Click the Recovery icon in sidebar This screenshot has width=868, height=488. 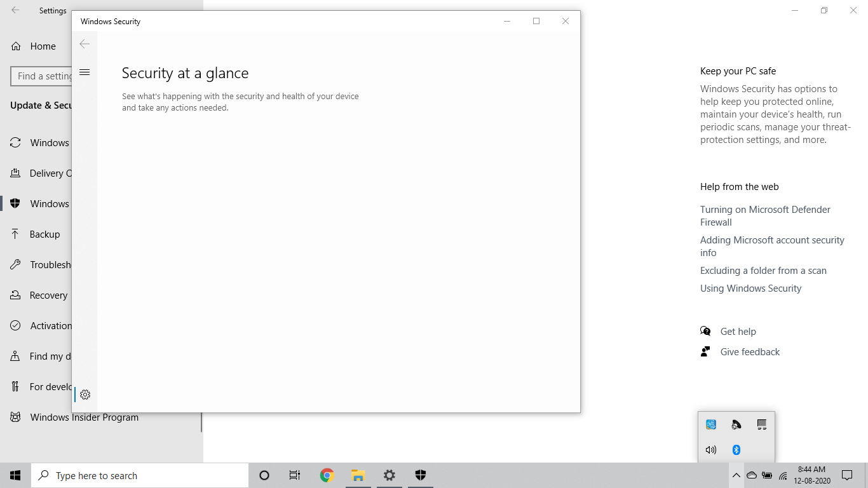[x=15, y=295]
